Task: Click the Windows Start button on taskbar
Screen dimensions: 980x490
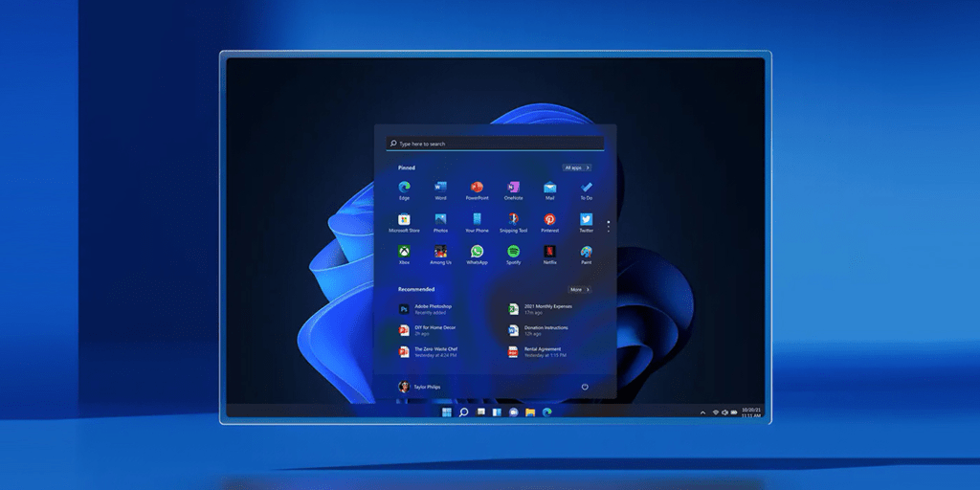Action: point(446,412)
